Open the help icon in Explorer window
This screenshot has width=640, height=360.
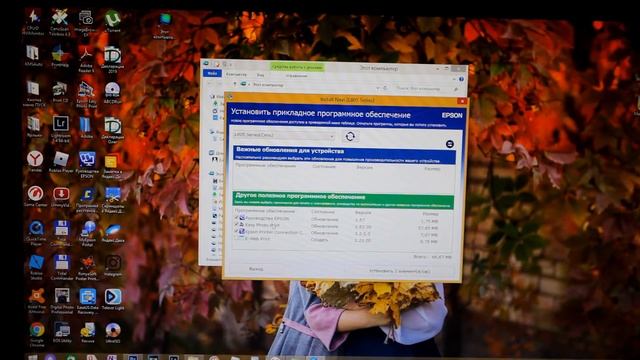[461, 79]
